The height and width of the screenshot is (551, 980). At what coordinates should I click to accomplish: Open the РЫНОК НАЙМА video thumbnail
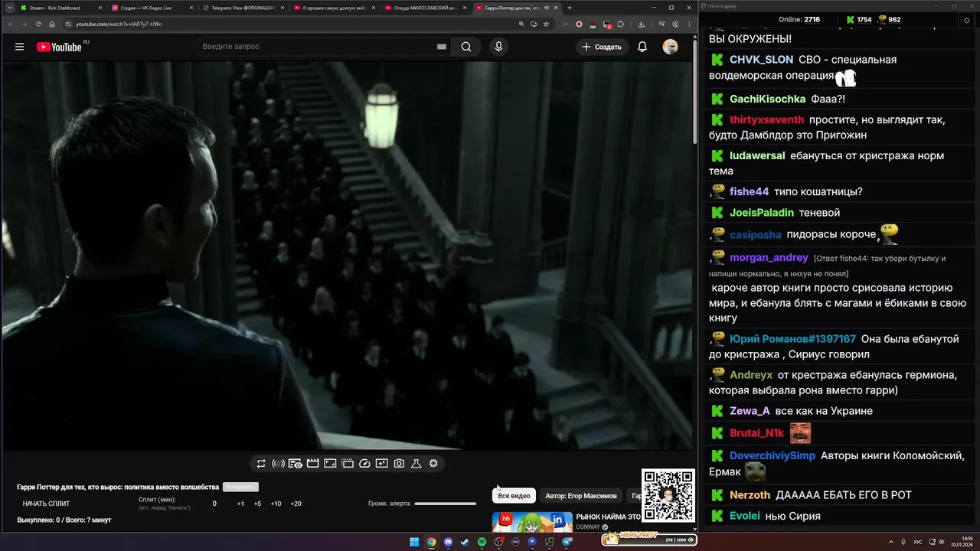tap(532, 521)
